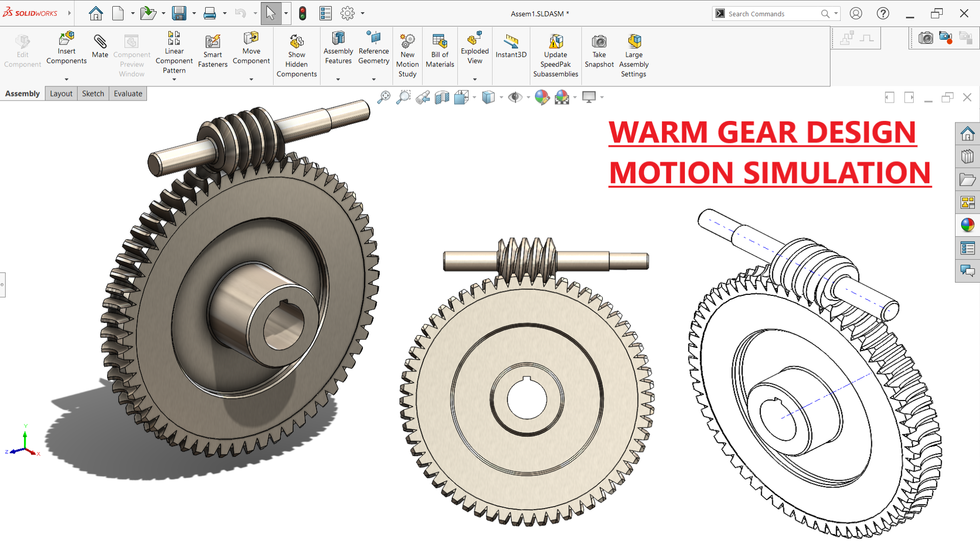This screenshot has width=980, height=551.
Task: Toggle the Rebuild traffic light button
Action: [x=303, y=14]
